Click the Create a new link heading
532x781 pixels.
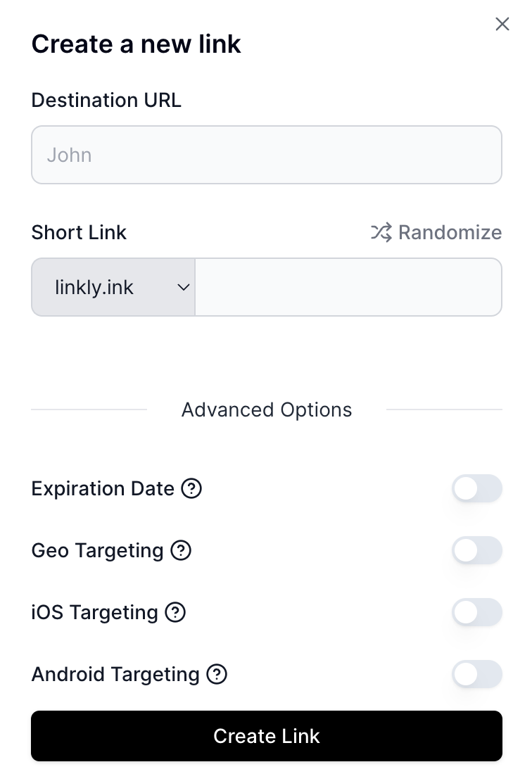(136, 44)
